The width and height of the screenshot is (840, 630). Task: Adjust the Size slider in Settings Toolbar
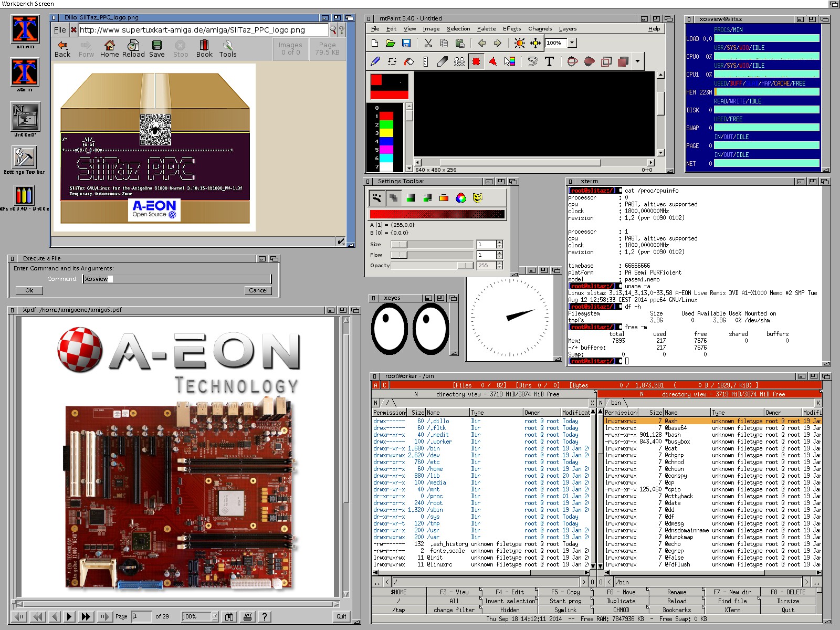tap(432, 244)
